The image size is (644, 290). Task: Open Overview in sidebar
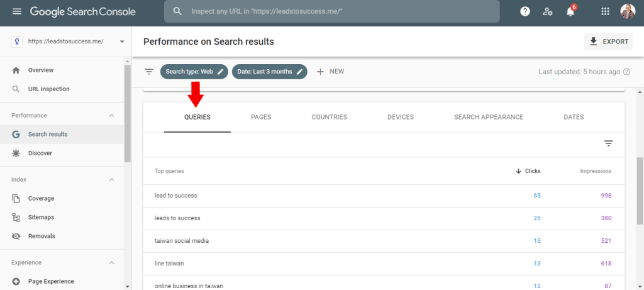pos(62,70)
